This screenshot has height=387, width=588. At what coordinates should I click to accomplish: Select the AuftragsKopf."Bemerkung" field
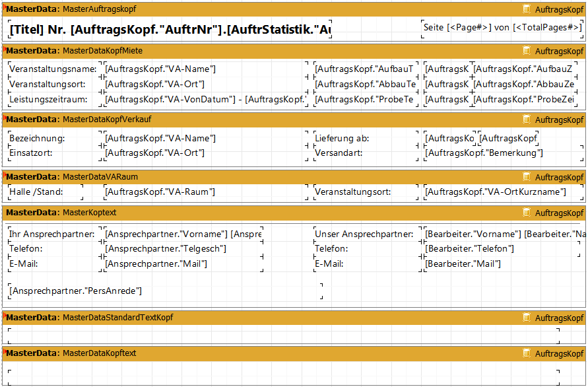(x=504, y=153)
